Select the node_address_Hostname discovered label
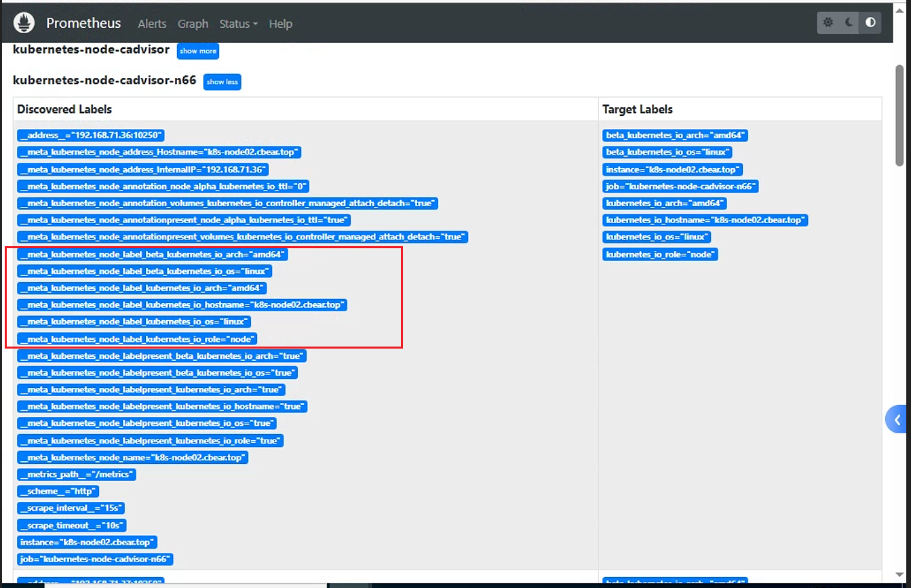 coord(159,153)
